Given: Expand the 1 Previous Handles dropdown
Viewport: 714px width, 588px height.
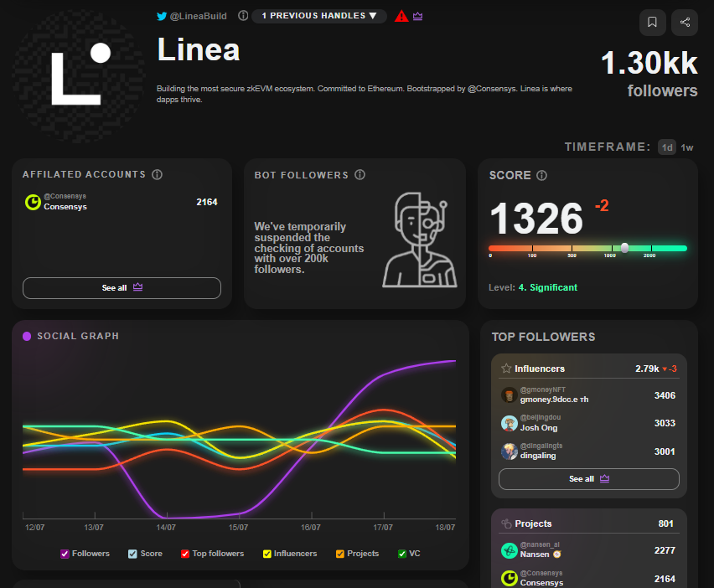Looking at the screenshot, I should tap(318, 16).
